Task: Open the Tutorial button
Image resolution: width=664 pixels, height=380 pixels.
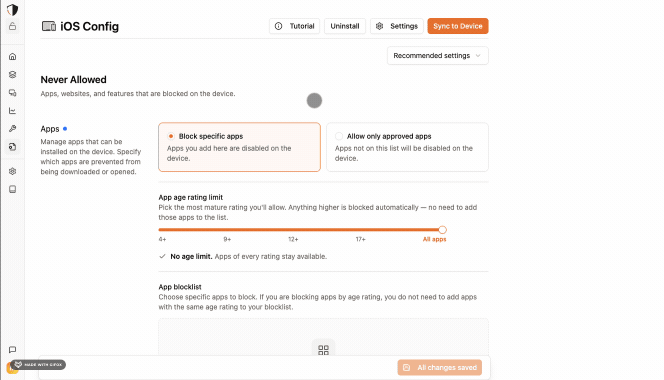Action: tap(294, 26)
